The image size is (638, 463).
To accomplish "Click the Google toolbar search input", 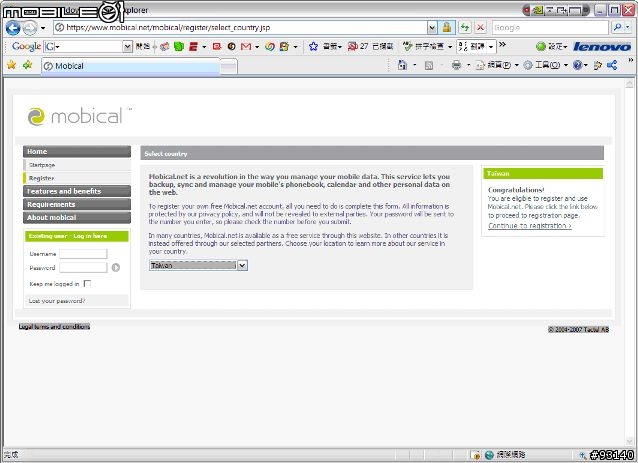I will coord(83,47).
